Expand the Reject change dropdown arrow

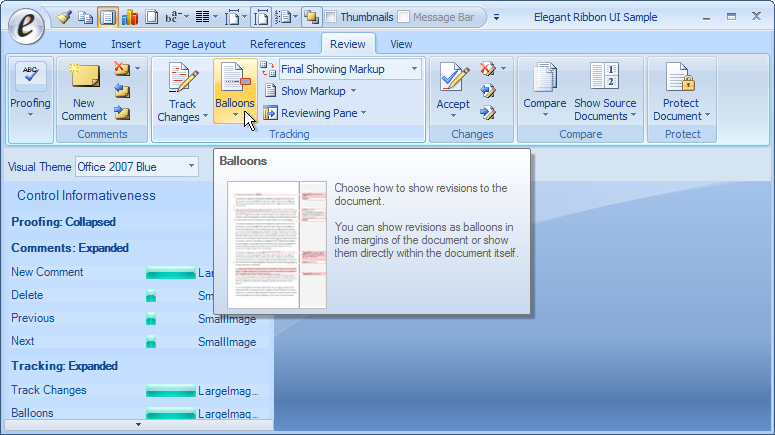503,68
